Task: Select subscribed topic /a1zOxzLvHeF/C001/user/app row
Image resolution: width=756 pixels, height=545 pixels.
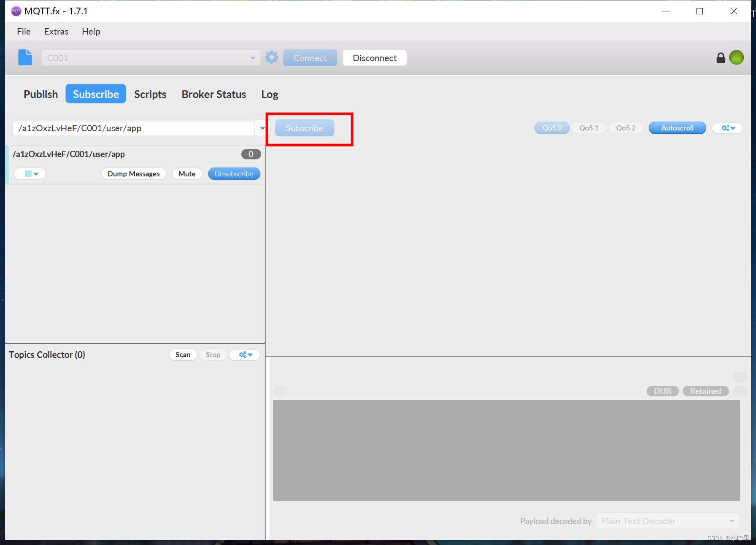Action: click(x=135, y=165)
